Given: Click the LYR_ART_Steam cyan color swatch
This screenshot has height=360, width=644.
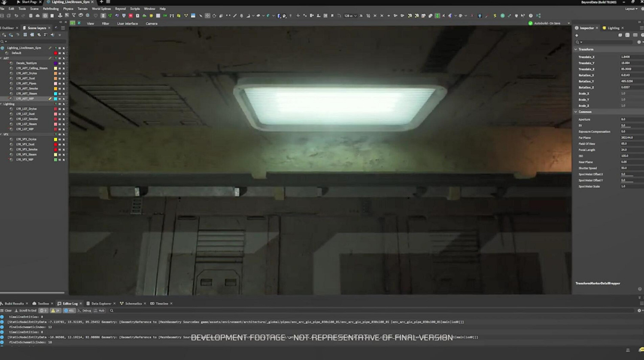Looking at the screenshot, I should tap(55, 94).
